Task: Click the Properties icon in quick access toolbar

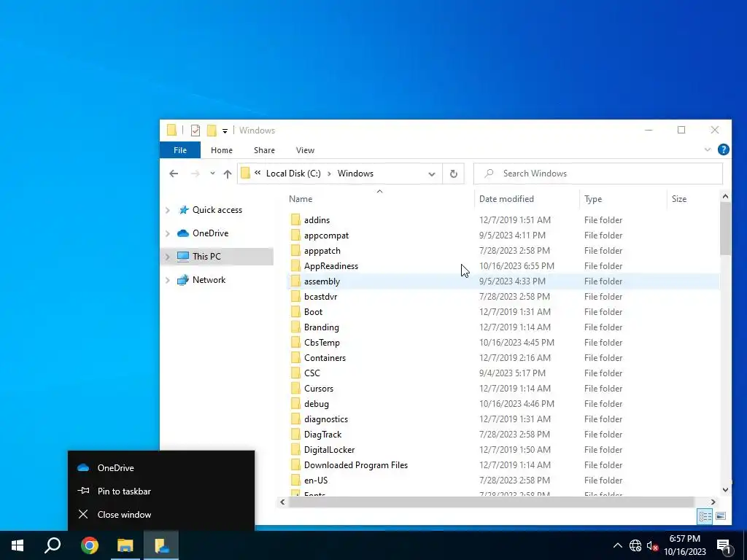Action: [x=196, y=130]
